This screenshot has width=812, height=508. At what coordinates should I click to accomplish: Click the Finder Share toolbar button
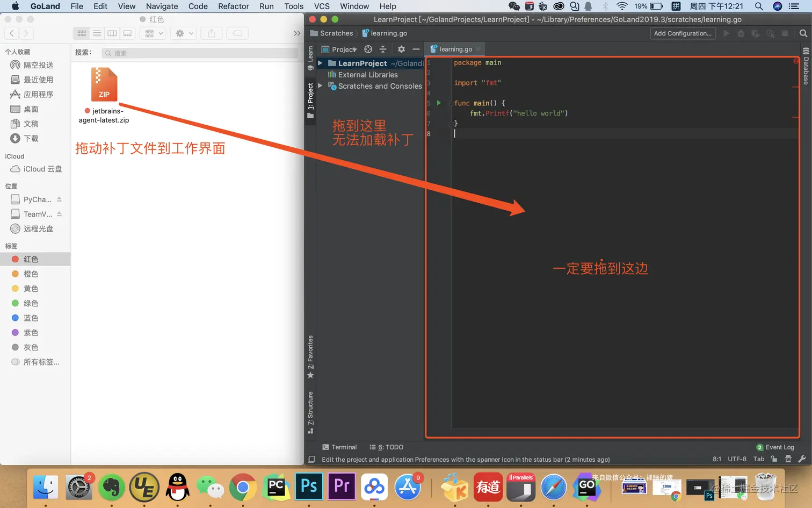pos(212,33)
